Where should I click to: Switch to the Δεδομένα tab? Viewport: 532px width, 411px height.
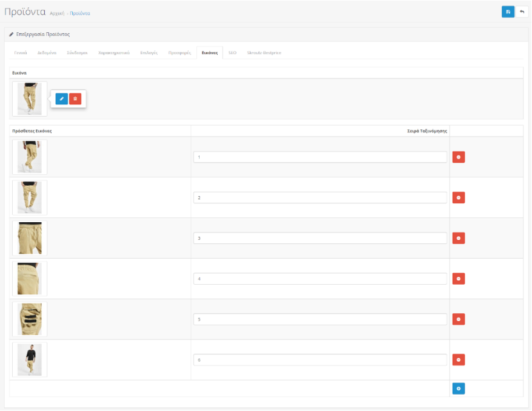47,53
